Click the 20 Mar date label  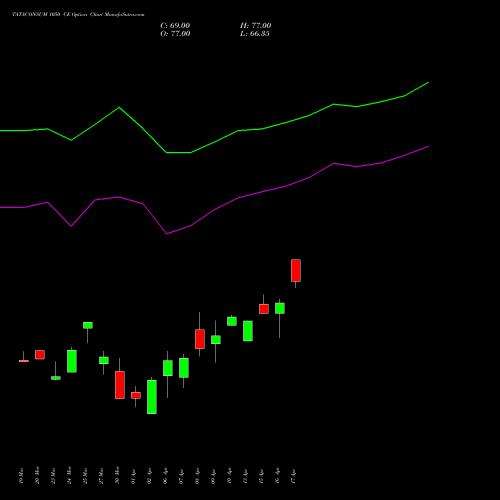[37, 476]
